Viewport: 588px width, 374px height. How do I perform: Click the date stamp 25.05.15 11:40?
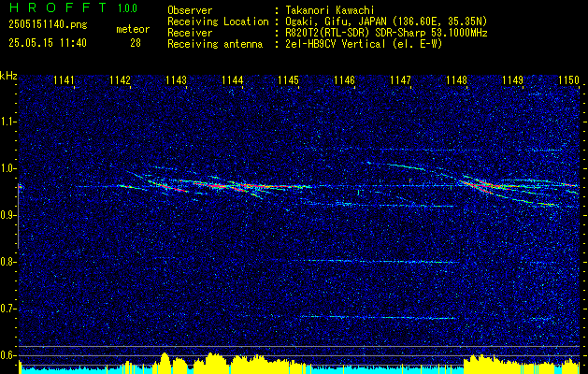click(x=48, y=43)
